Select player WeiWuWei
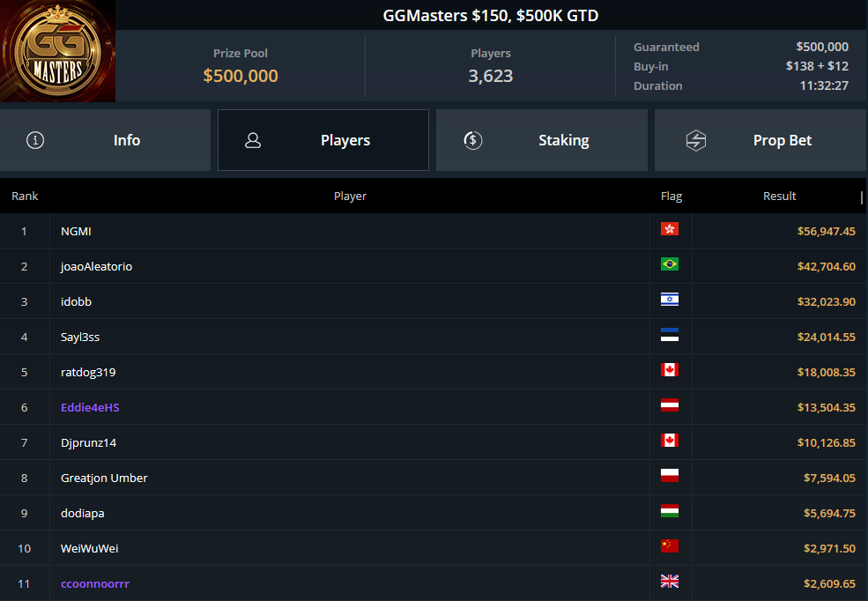This screenshot has height=601, width=868. click(x=89, y=548)
